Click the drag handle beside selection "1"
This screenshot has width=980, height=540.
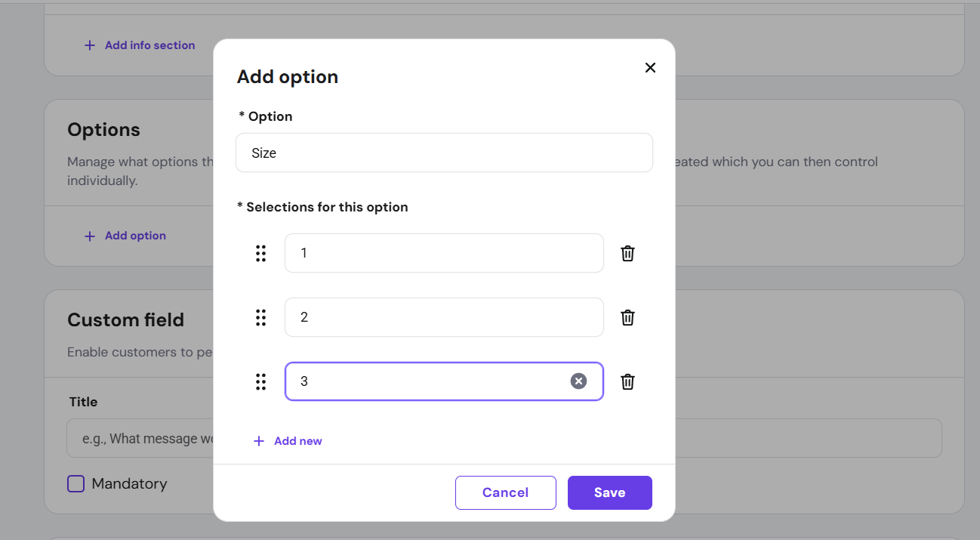[x=260, y=253]
